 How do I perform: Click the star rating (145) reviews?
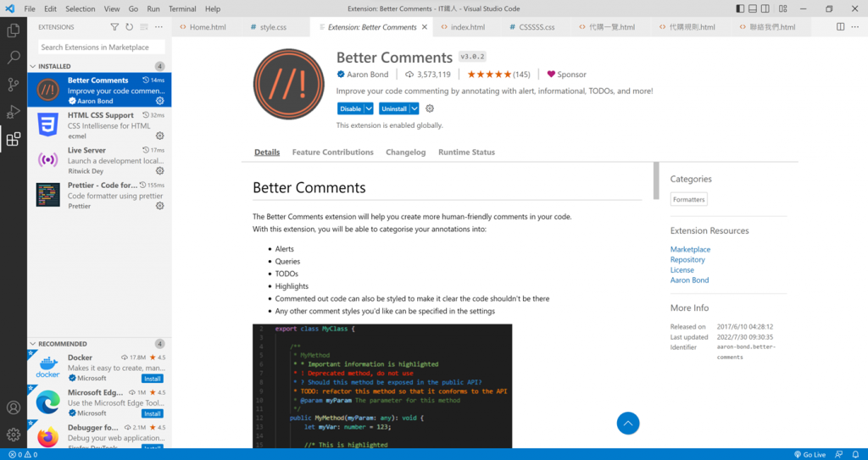tap(498, 75)
